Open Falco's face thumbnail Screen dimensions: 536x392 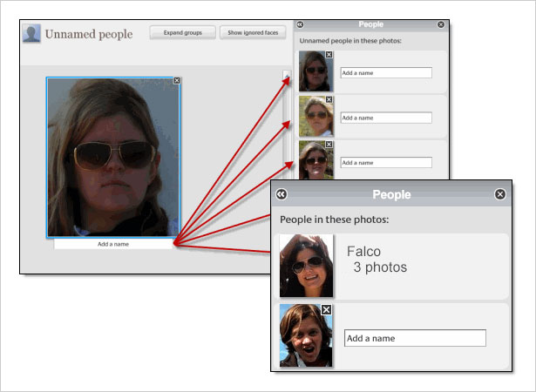coord(306,266)
